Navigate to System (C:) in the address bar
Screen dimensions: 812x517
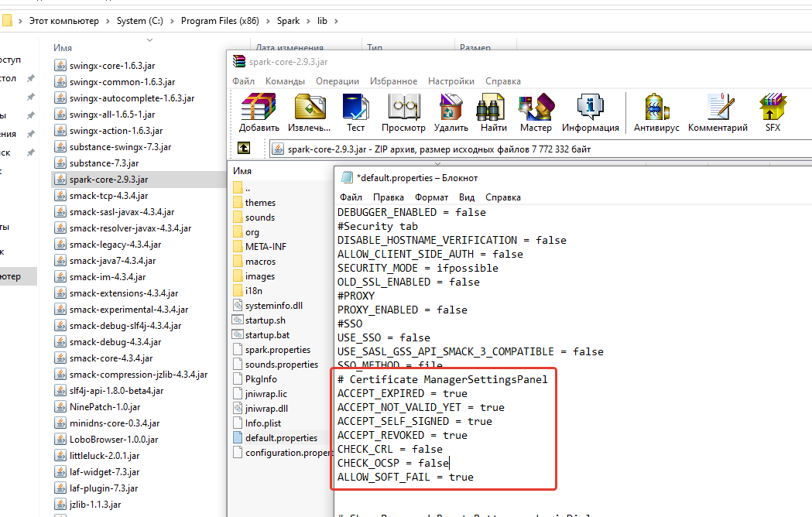[x=140, y=21]
